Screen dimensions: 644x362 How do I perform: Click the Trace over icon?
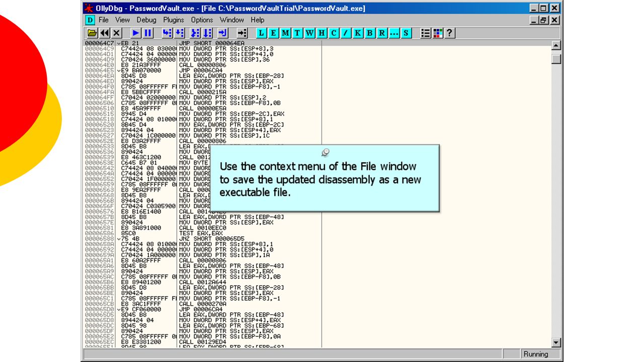(207, 33)
